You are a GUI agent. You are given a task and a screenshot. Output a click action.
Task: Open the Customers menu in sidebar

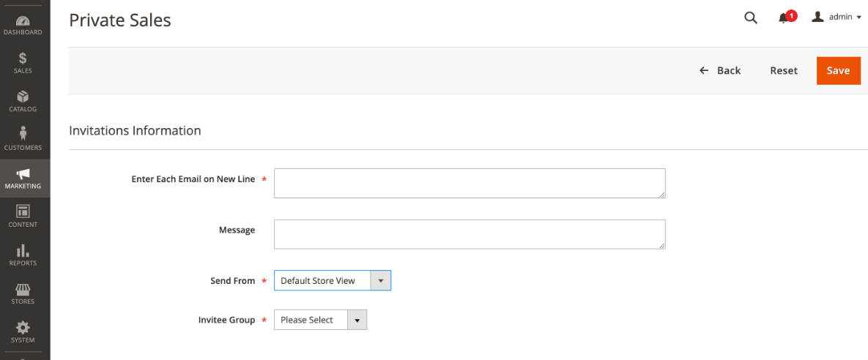click(x=23, y=139)
